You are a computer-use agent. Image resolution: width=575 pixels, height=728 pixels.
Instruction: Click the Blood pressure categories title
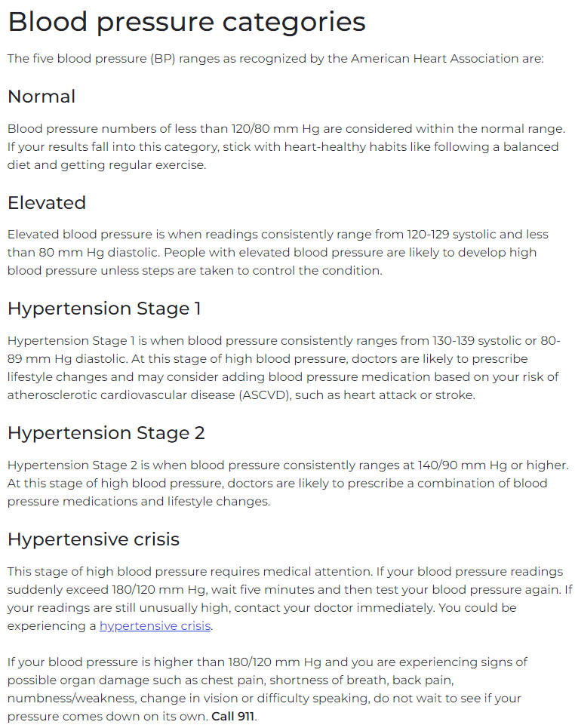coord(186,22)
